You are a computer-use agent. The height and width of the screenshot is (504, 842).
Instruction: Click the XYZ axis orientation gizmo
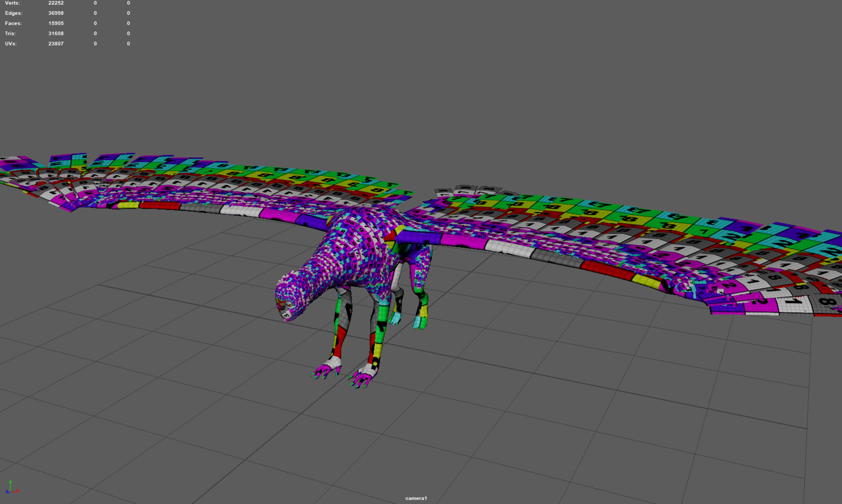[x=12, y=488]
